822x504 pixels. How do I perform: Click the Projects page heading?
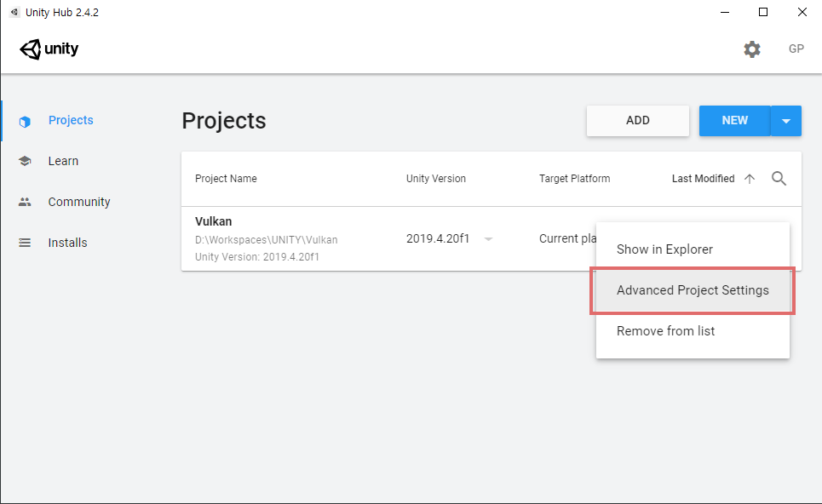coord(224,121)
